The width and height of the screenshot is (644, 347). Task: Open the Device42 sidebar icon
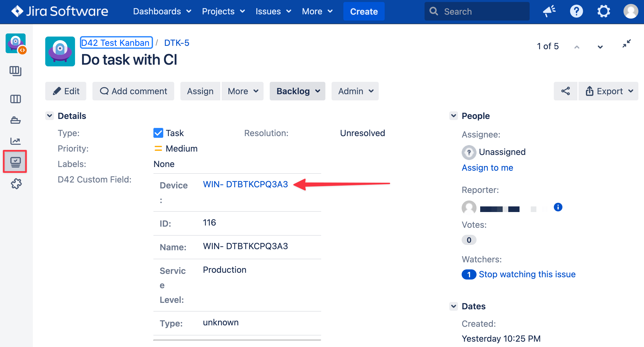coord(15,162)
